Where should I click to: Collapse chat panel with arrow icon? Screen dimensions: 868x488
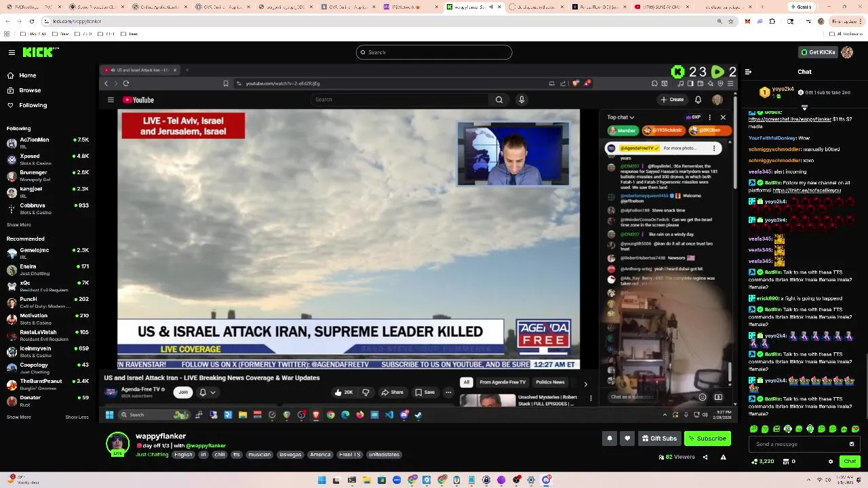click(x=748, y=72)
